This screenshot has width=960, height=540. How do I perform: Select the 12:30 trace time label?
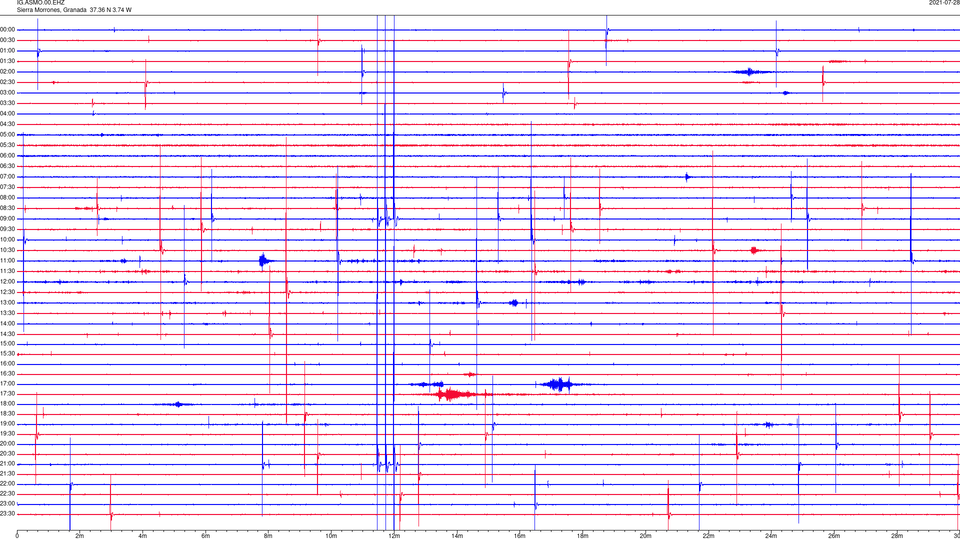(8, 292)
